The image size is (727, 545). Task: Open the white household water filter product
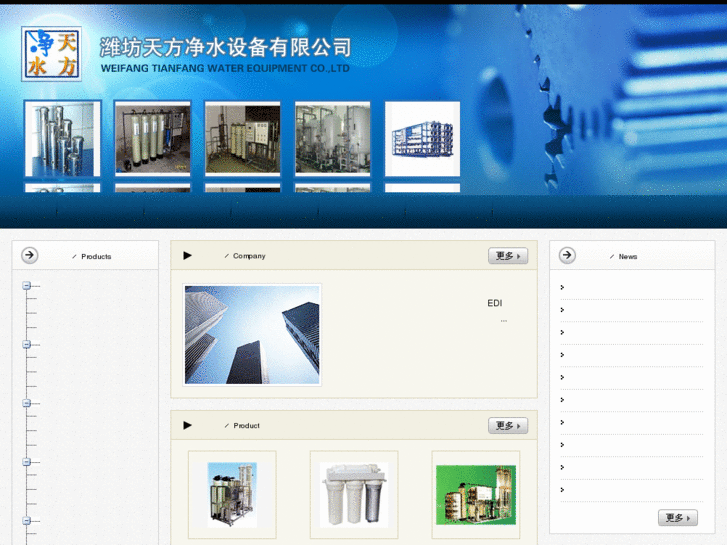tap(354, 494)
